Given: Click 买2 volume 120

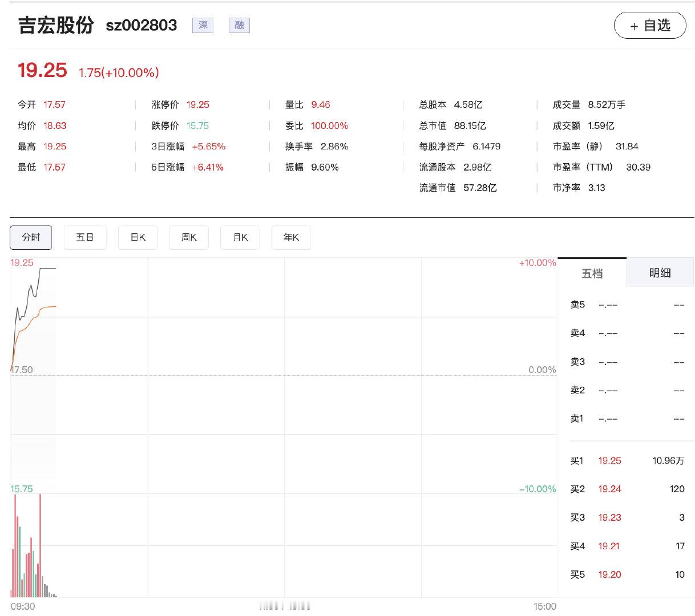Looking at the screenshot, I should [x=677, y=489].
